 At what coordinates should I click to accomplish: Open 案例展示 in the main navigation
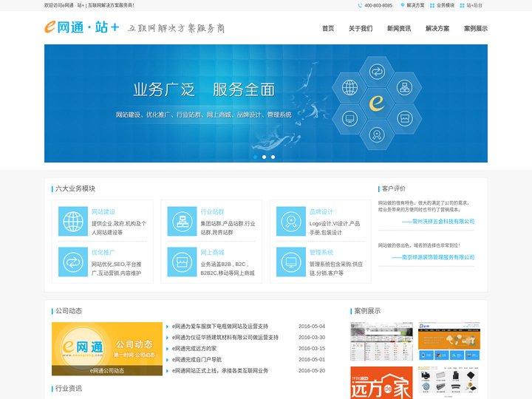click(475, 29)
